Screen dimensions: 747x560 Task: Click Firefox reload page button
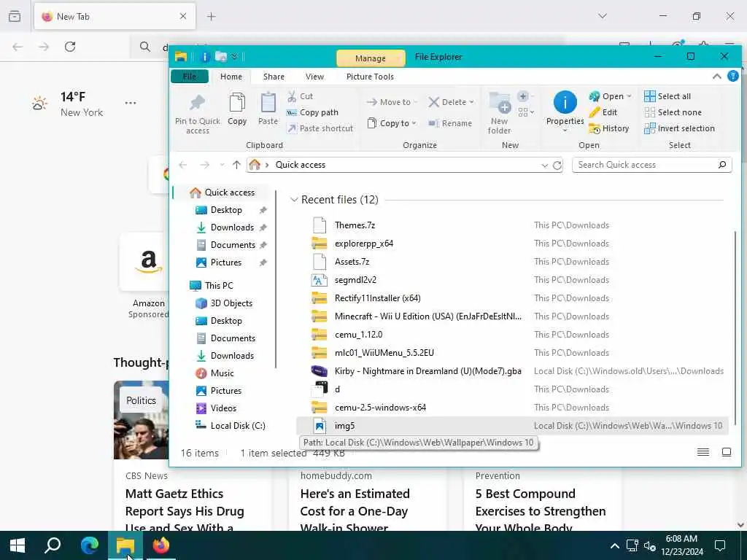tap(70, 47)
